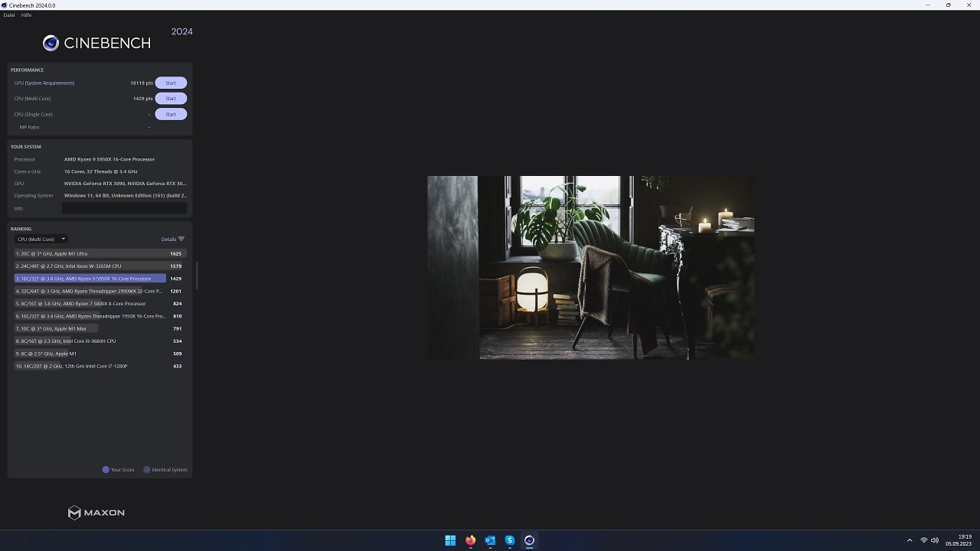This screenshot has height=551, width=980.
Task: Select the Apple M1 Ultra ranking row
Action: (100, 253)
